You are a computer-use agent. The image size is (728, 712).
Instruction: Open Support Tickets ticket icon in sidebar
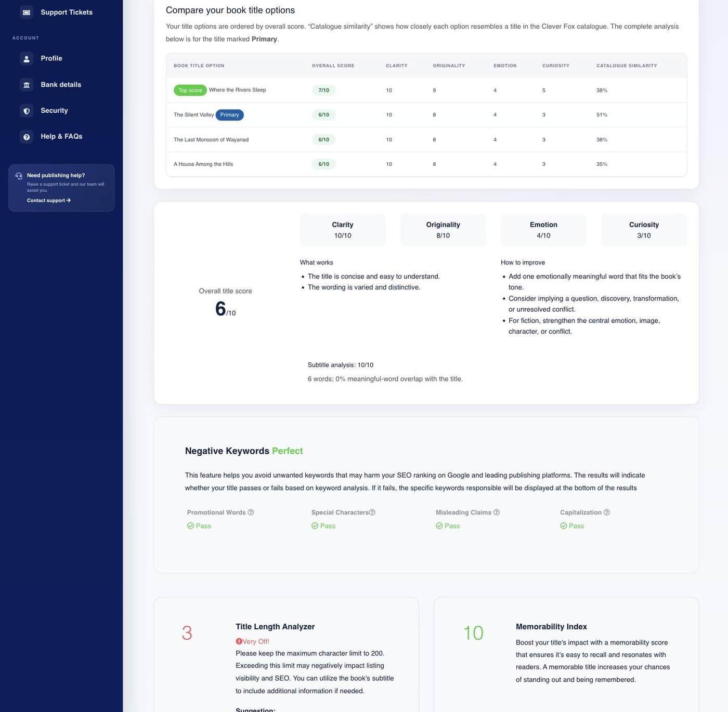point(27,12)
